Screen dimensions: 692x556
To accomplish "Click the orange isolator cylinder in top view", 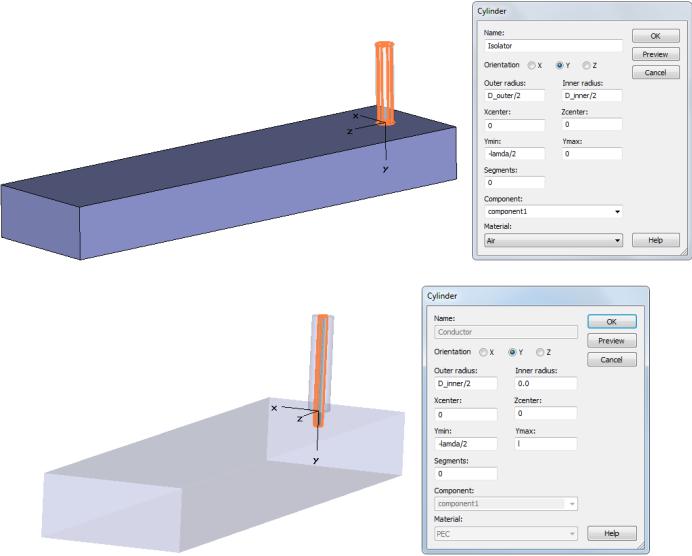I will click(x=384, y=84).
